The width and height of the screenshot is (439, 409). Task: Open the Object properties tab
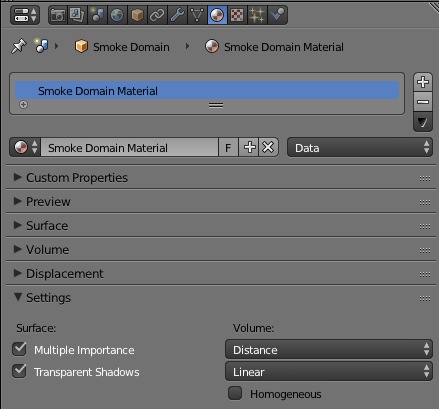coord(137,15)
